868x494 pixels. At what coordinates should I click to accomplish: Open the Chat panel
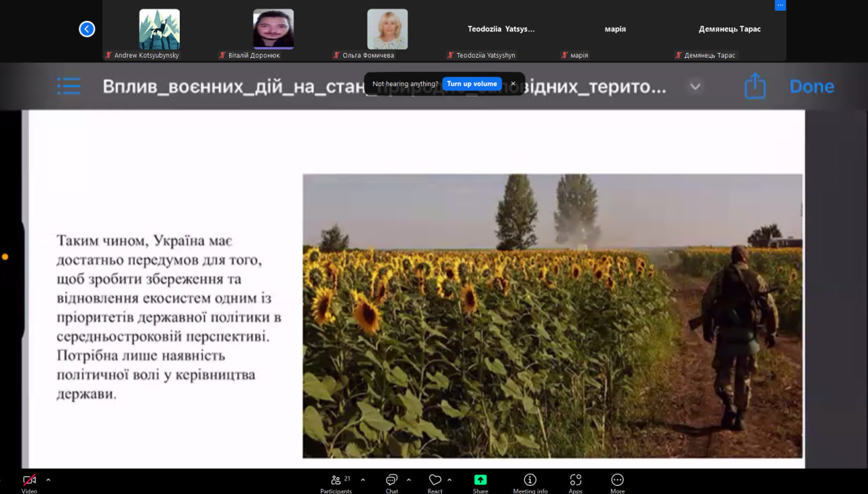(x=391, y=481)
